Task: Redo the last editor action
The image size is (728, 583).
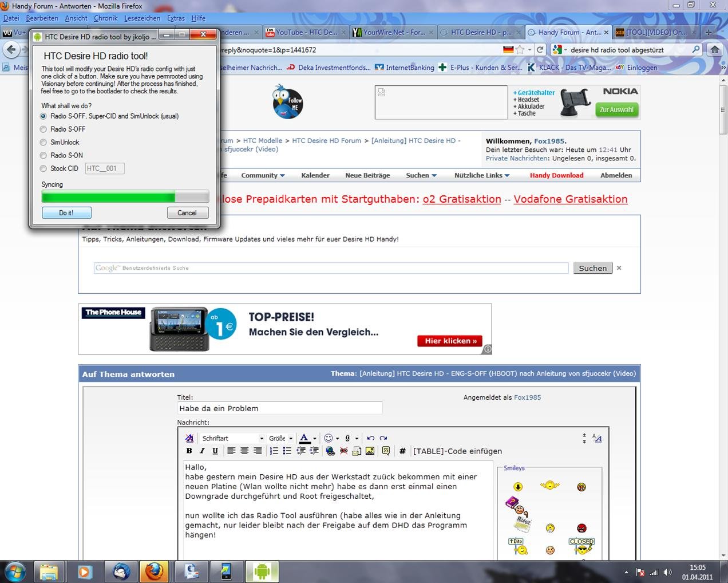Action: pos(383,438)
